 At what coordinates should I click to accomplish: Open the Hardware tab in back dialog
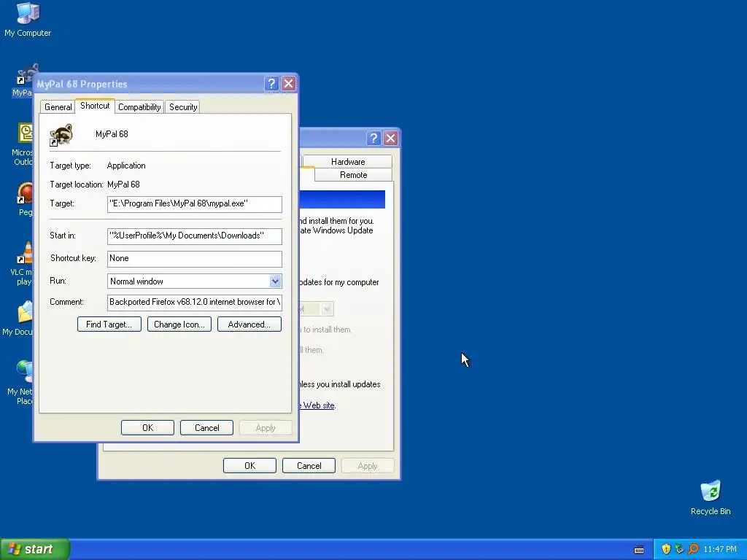pyautogui.click(x=348, y=162)
